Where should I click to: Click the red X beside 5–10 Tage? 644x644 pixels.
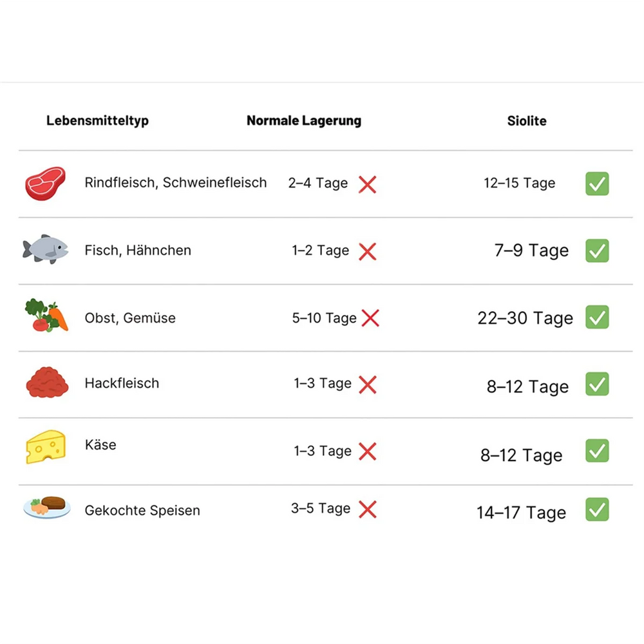tap(370, 317)
